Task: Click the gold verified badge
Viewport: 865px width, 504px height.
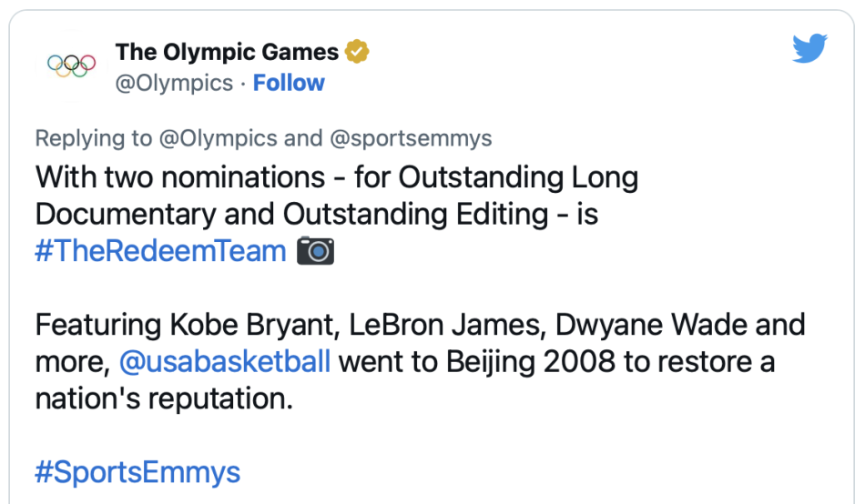Action: point(357,52)
